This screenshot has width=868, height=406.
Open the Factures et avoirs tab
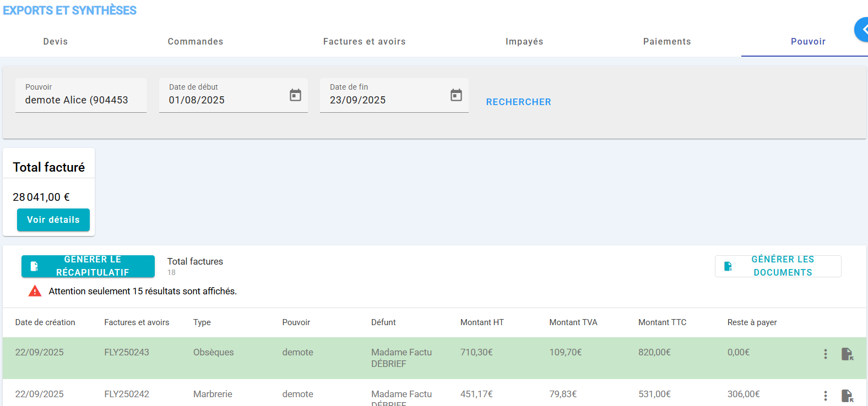click(364, 42)
